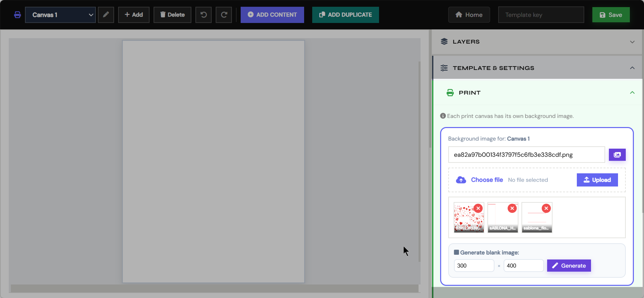Click the info icon beside print canvas note
644x298 pixels.
(443, 116)
